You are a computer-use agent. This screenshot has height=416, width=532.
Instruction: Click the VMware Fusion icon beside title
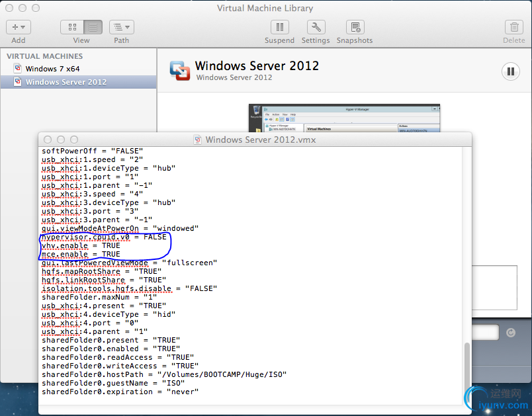click(180, 71)
